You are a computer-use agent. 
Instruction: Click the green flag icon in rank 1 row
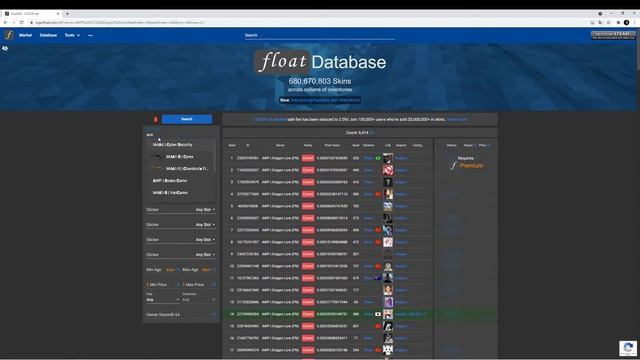(378, 158)
